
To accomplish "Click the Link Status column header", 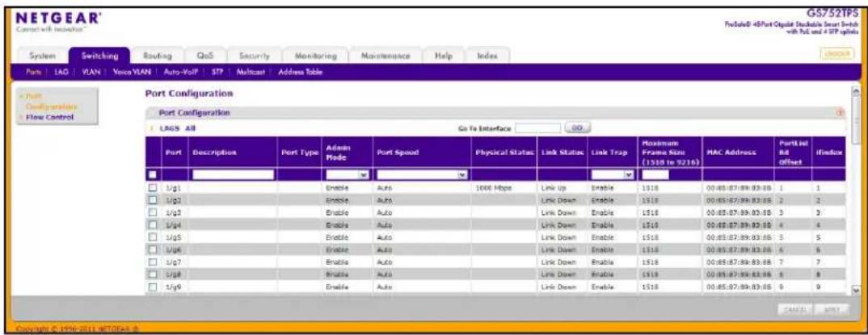I will coord(562,152).
